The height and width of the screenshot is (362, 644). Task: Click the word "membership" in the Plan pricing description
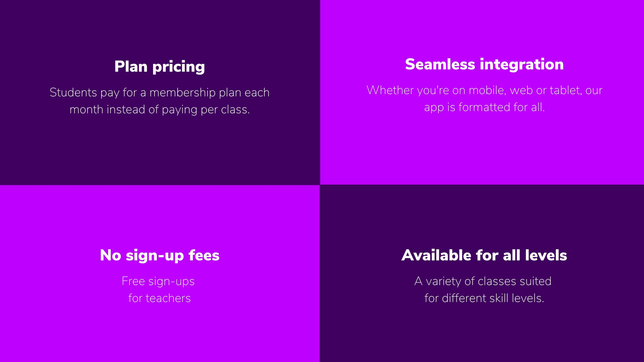(183, 93)
